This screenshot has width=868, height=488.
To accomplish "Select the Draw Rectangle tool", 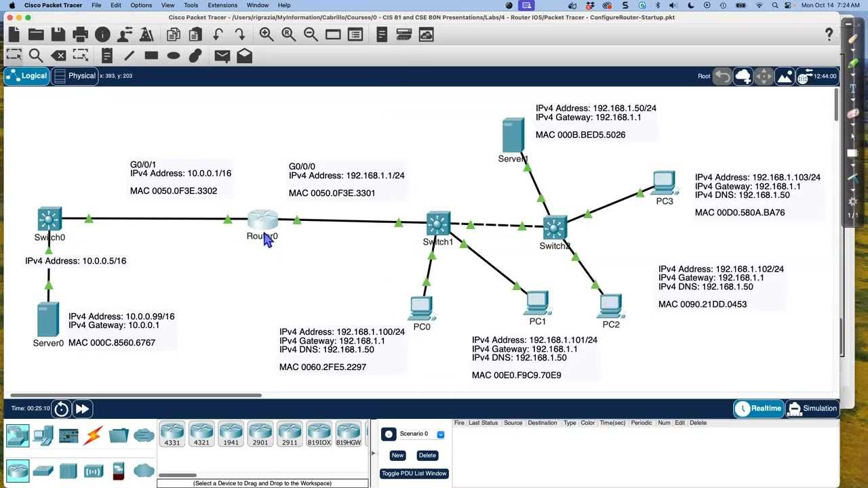I will pyautogui.click(x=151, y=56).
